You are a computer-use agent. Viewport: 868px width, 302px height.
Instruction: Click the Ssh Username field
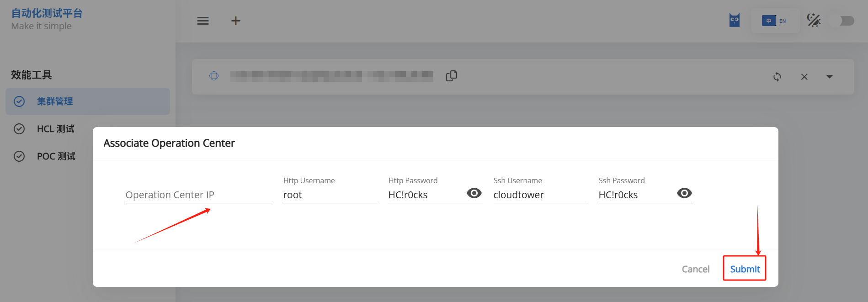coord(540,195)
